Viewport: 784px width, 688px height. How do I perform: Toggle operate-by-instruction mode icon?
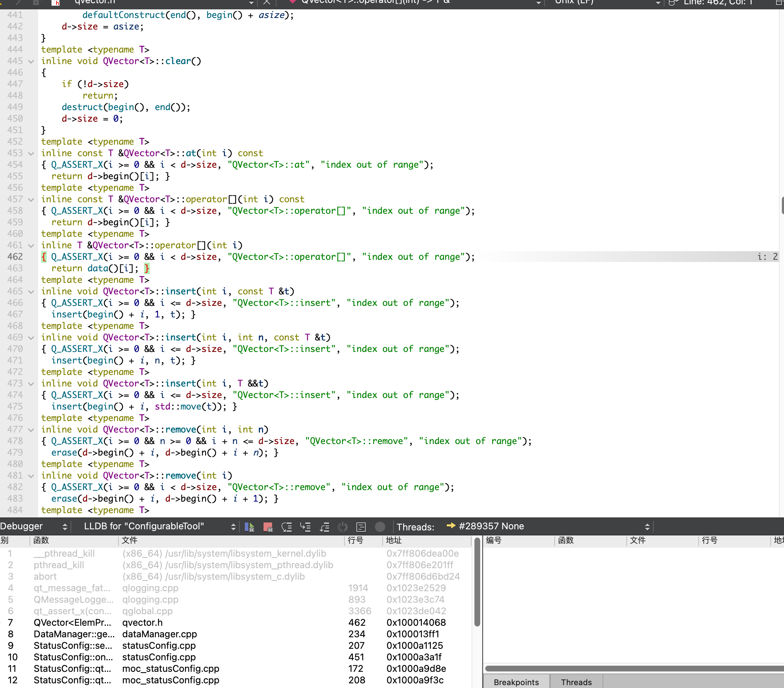point(361,527)
